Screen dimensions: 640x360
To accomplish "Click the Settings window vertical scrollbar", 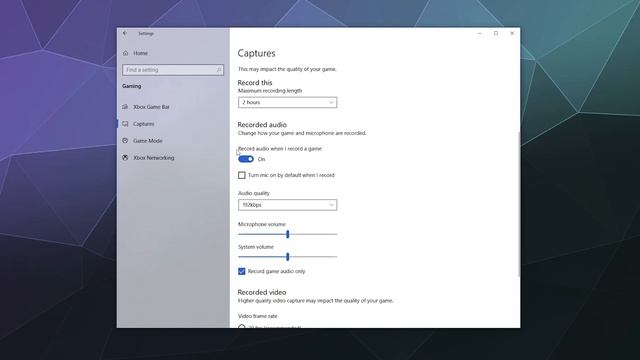I will [x=519, y=204].
